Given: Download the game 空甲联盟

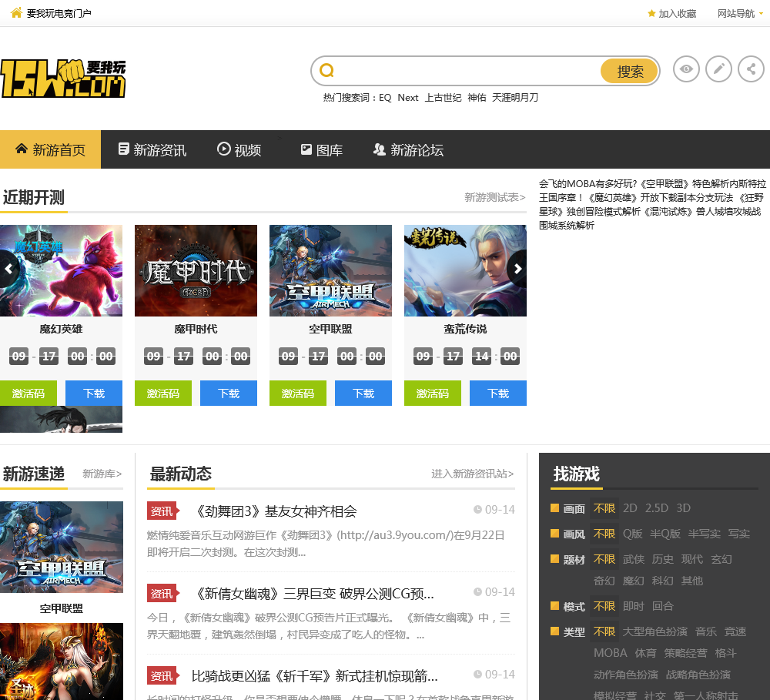Looking at the screenshot, I should click(x=363, y=393).
